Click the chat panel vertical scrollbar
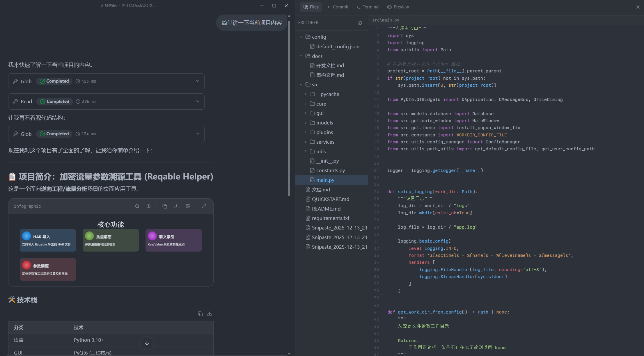 [x=289, y=108]
